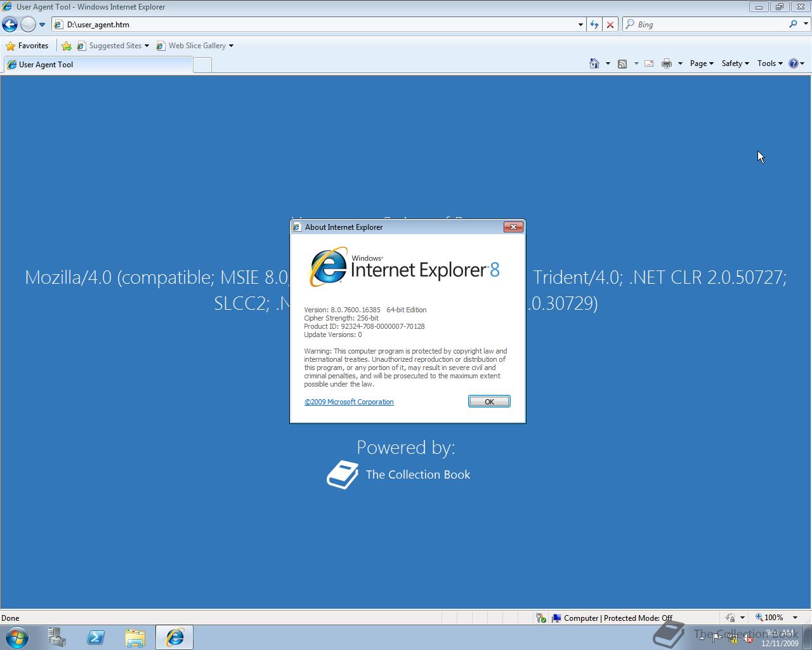Expand the address bar autocomplete dropdown

(580, 25)
